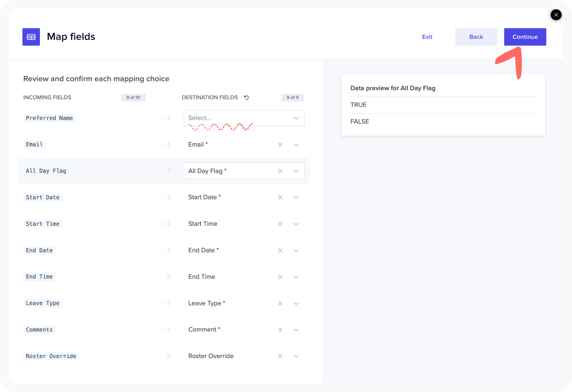Remove the Leave Type mapping
The height and width of the screenshot is (392, 572).
[280, 303]
